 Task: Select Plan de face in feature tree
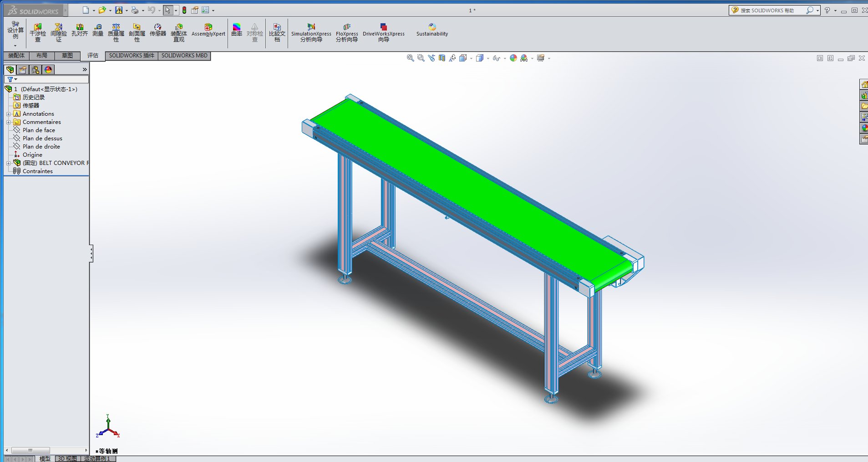click(39, 130)
